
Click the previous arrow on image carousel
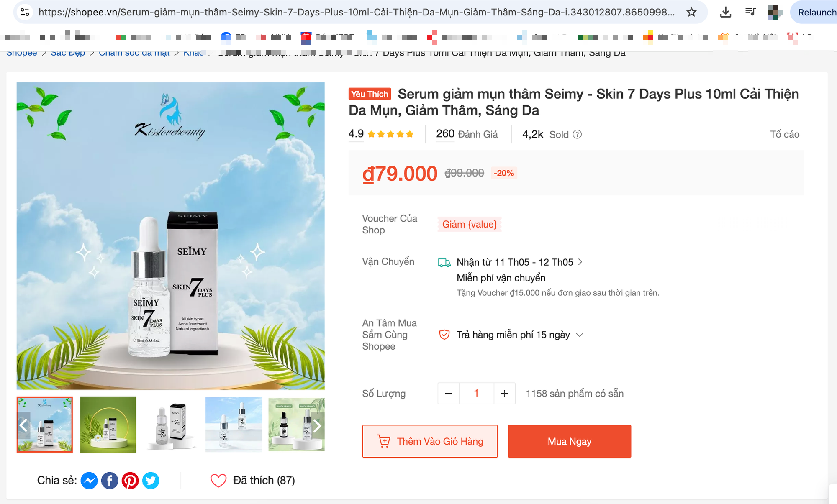pyautogui.click(x=24, y=425)
